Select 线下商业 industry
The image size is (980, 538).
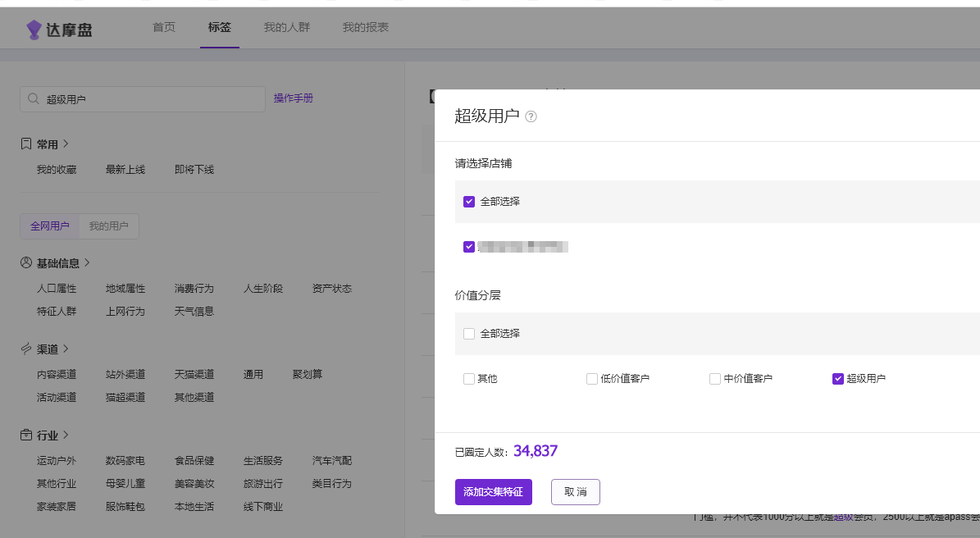click(263, 506)
